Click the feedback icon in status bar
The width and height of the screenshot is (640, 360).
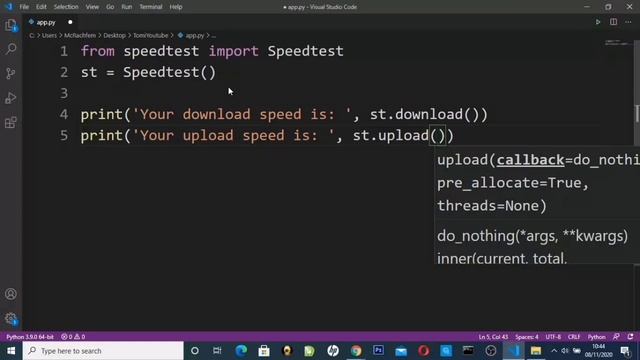[616, 337]
